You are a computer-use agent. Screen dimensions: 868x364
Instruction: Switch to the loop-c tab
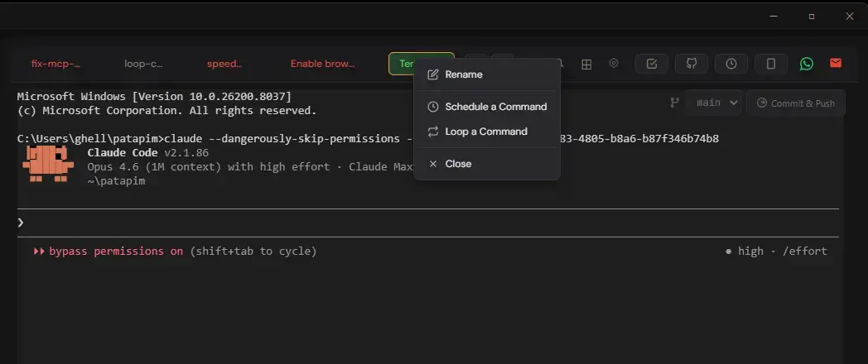click(143, 64)
